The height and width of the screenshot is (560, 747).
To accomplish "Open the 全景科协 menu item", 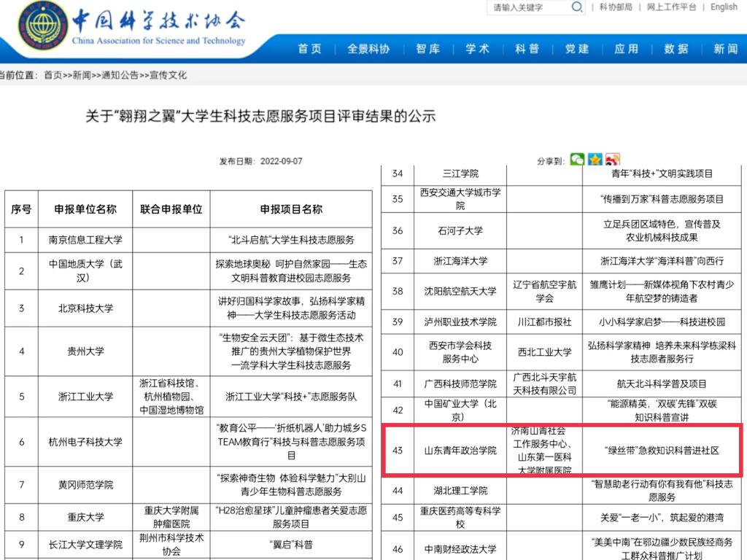I will coord(368,49).
